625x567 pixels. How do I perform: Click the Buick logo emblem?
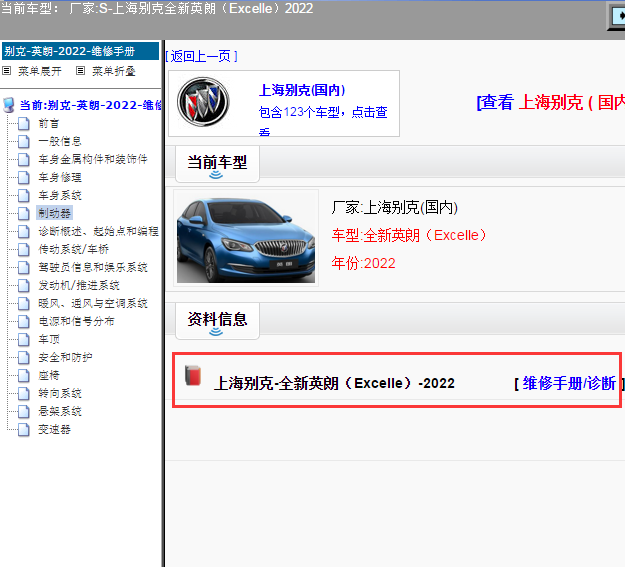(203, 102)
